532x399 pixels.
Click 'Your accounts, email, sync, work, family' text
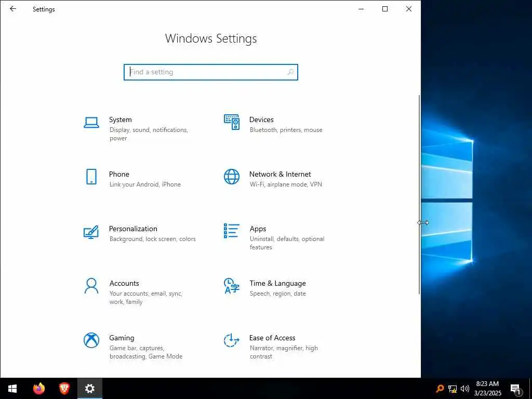[x=146, y=298]
